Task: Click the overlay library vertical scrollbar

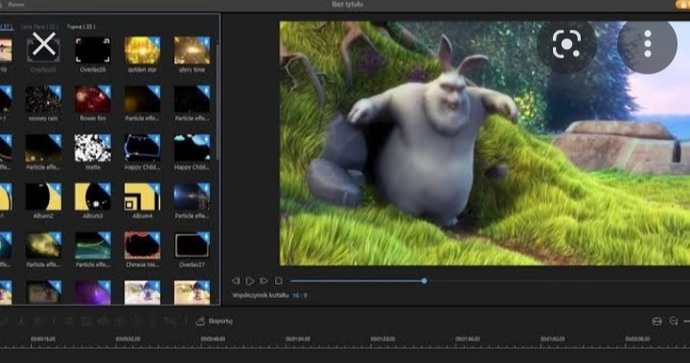Action: coord(217,101)
